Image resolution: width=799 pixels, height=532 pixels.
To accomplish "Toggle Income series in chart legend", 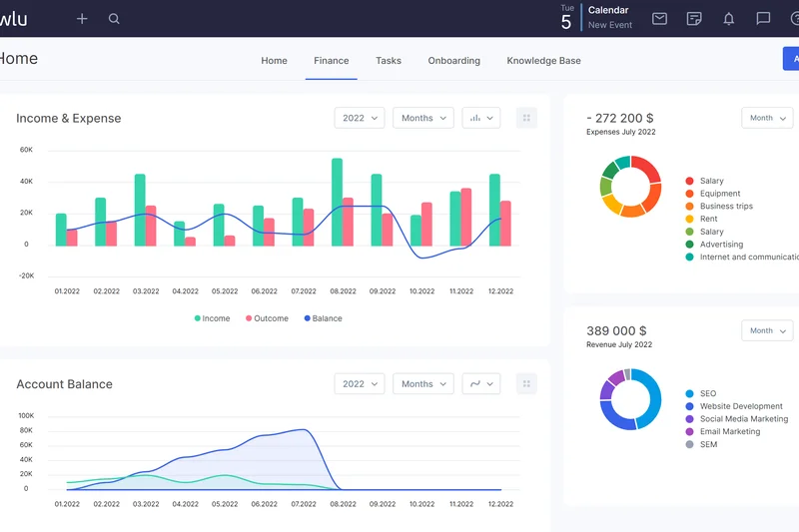I will [212, 318].
